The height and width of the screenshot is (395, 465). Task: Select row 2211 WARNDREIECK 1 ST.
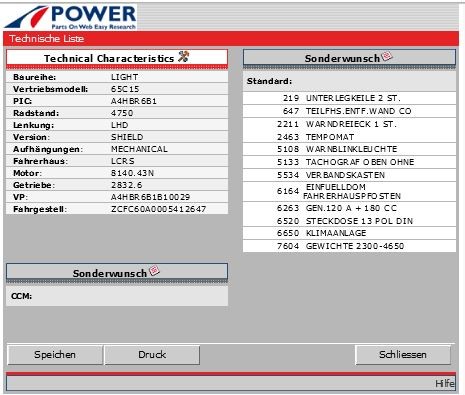pyautogui.click(x=349, y=124)
